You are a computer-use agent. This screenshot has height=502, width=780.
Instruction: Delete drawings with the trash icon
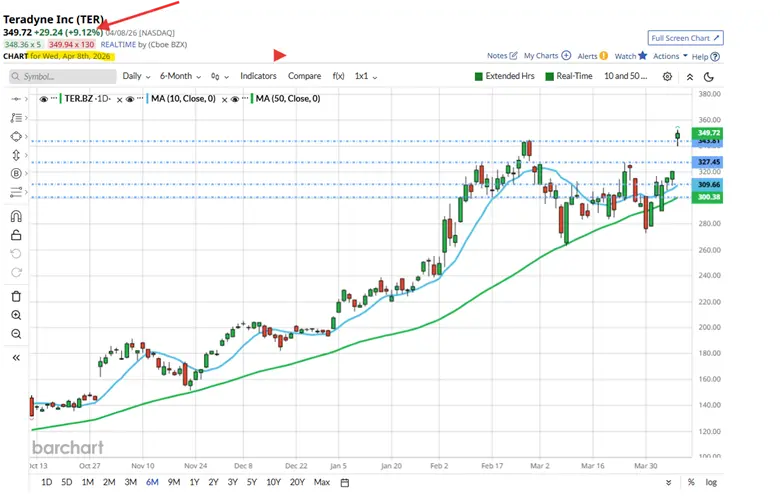coord(16,297)
